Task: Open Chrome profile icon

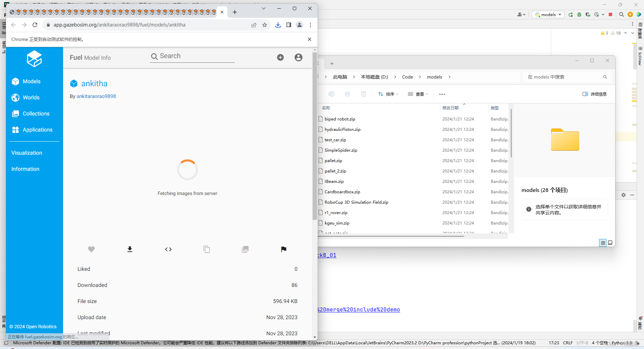Action: [300, 25]
